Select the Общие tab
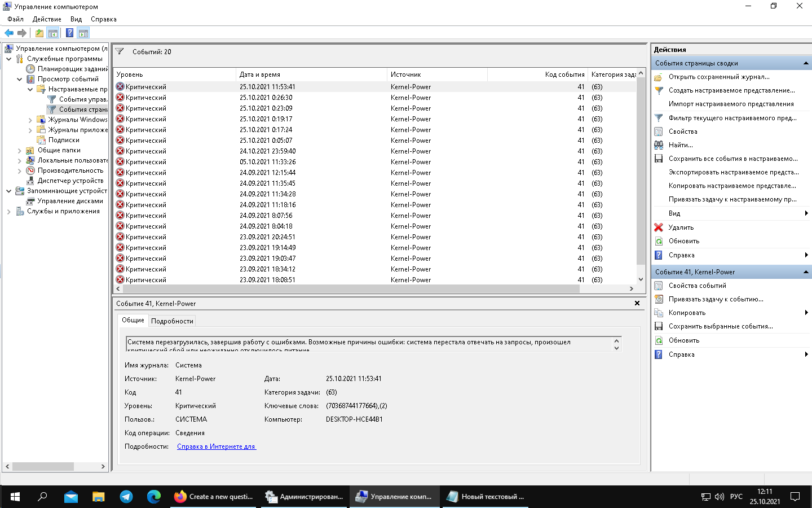The width and height of the screenshot is (812, 508). click(133, 320)
